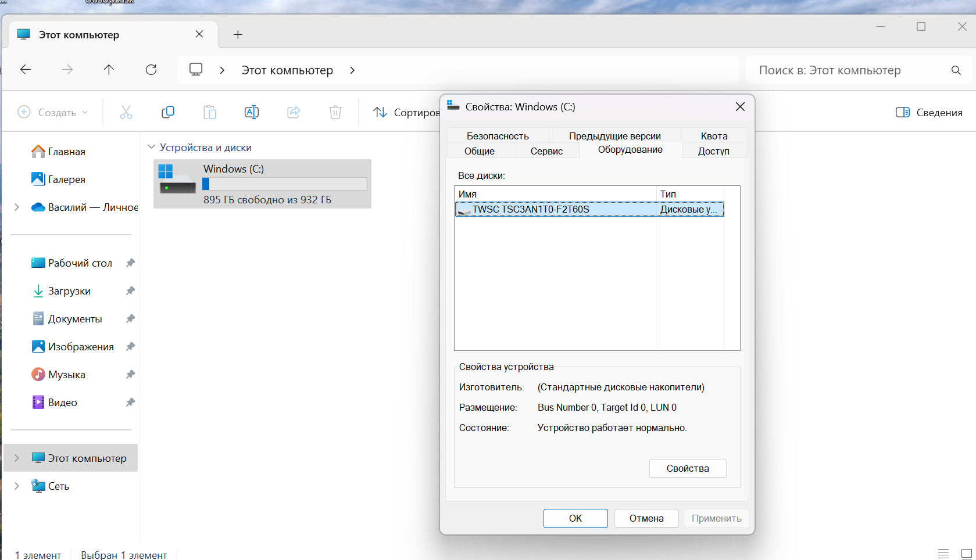This screenshot has height=560, width=976.
Task: Click the search magnifier icon
Action: click(956, 70)
